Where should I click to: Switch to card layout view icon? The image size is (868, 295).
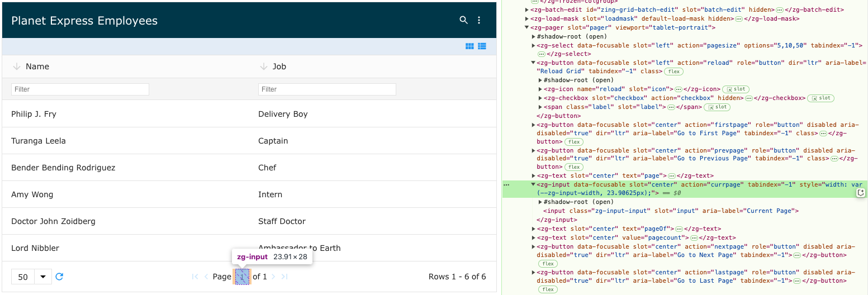470,46
